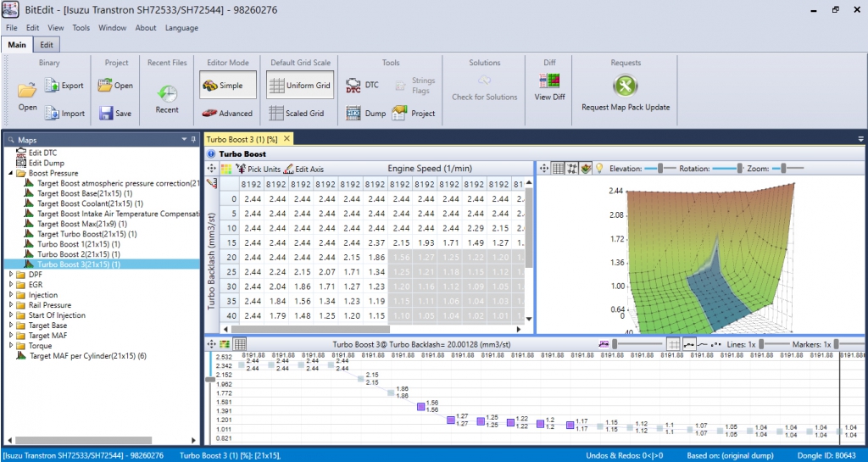Select Uniform Grid scale
This screenshot has width=868, height=462.
(300, 86)
